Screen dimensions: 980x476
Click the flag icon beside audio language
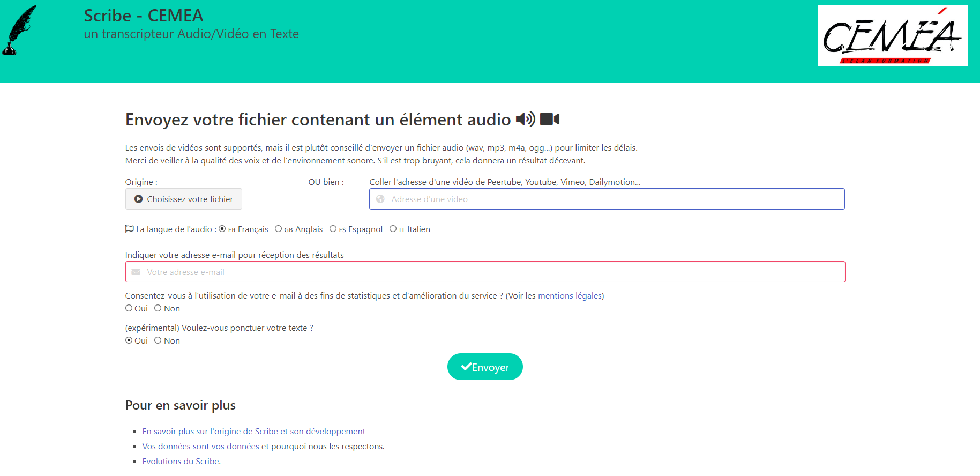point(129,229)
